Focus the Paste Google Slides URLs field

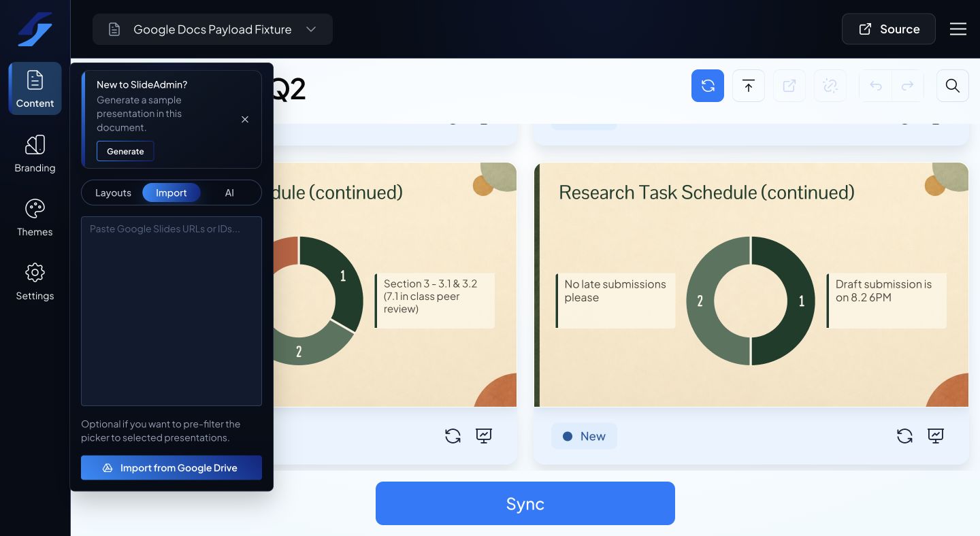(x=171, y=311)
